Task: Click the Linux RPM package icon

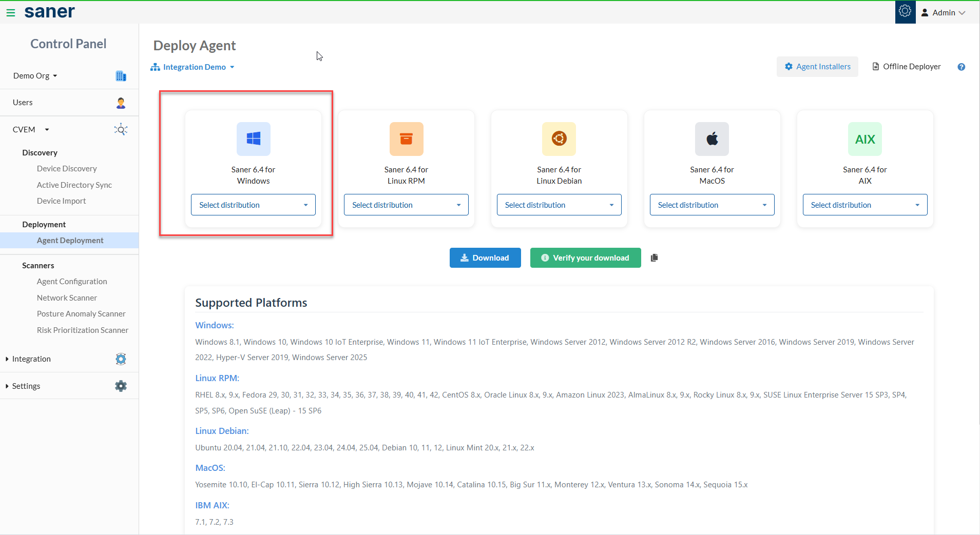Action: [x=407, y=139]
